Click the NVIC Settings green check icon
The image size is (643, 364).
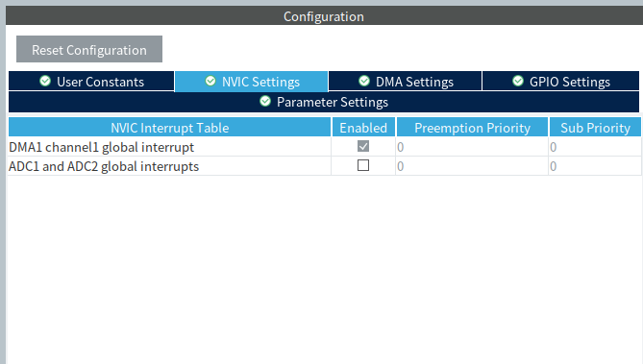pos(210,81)
